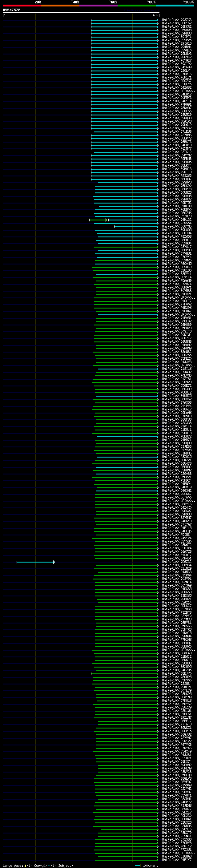Click the query end position label 482

click(x=155, y=15)
